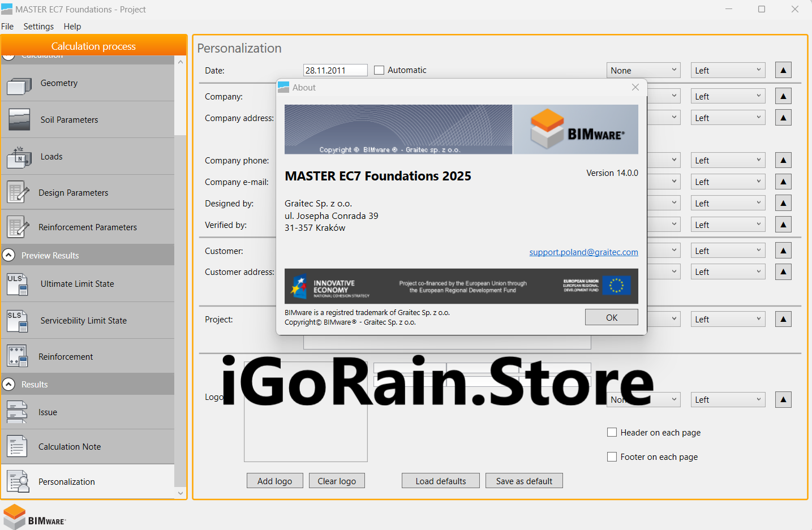Viewport: 812px width, 530px height.
Task: Check Footer on each page
Action: [612, 456]
